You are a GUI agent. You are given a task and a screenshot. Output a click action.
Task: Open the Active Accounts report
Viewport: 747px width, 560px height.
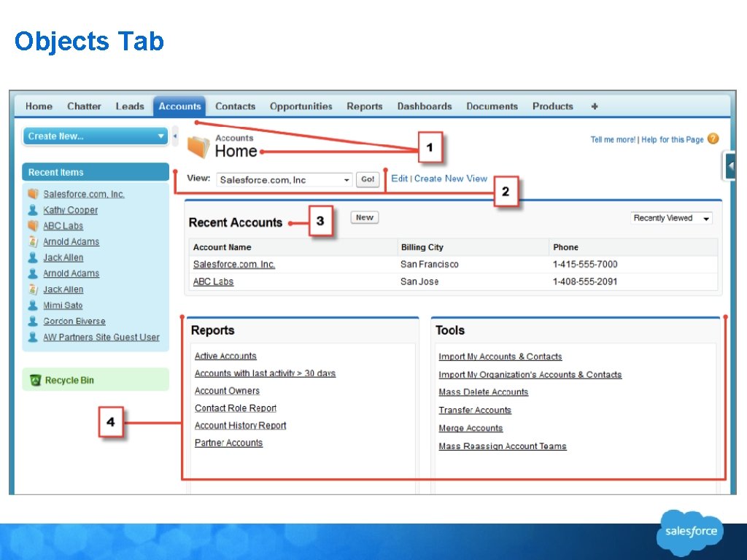point(225,356)
